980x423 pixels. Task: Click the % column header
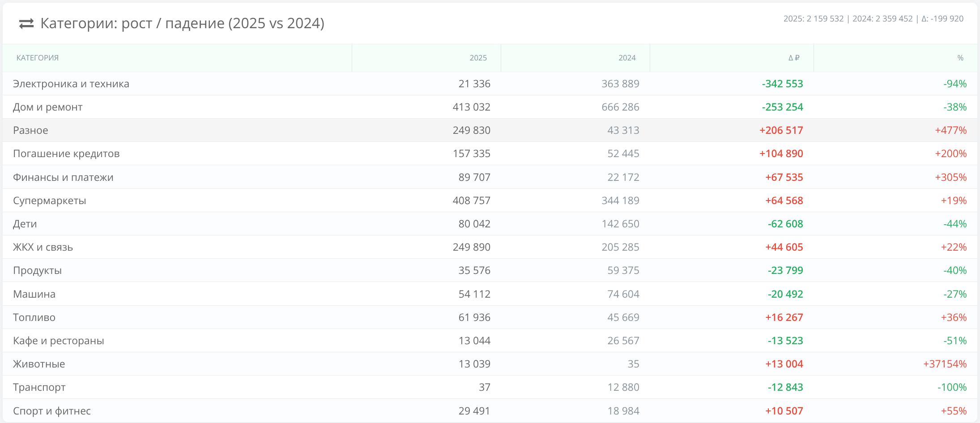point(960,58)
